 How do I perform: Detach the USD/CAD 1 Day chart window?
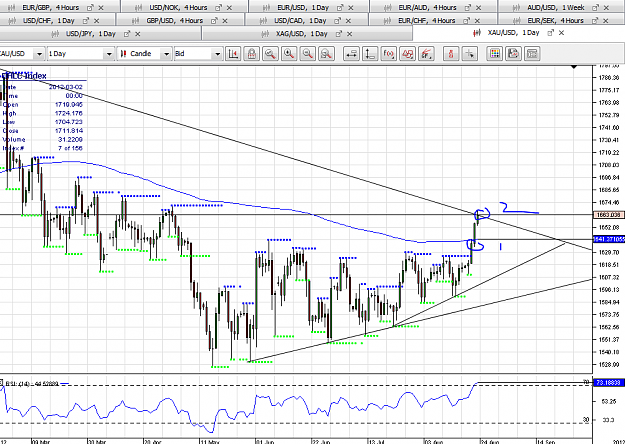[x=337, y=21]
